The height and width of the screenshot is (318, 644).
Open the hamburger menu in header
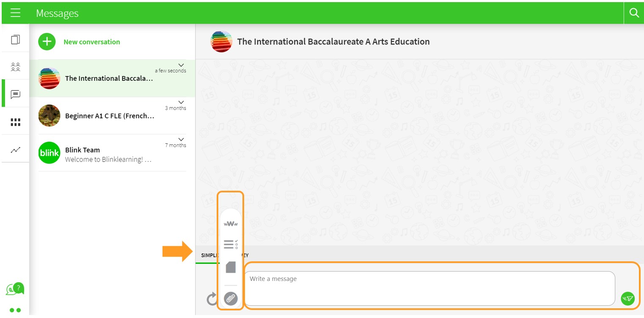click(x=15, y=13)
